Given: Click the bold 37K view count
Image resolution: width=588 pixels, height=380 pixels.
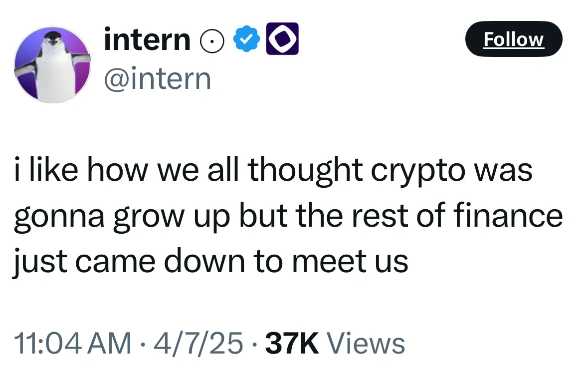Looking at the screenshot, I should [x=292, y=344].
